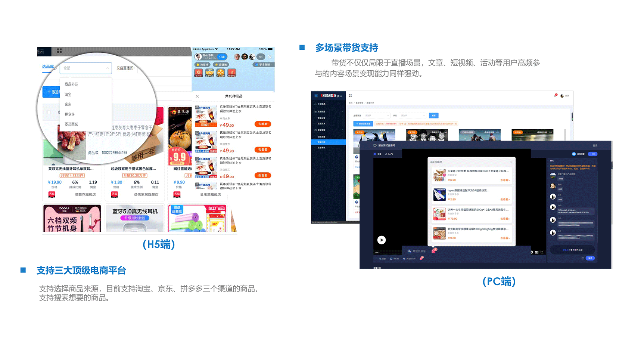Click 去看看 on second ¥49.90 item
Viewport: 644px width, 342px height.
tap(263, 150)
